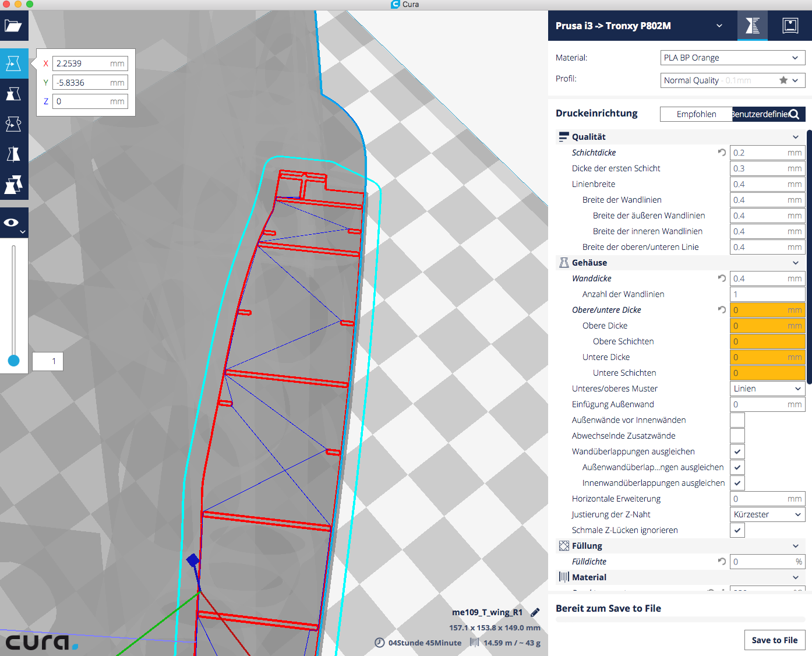Reset Wanddicke to default value
812x656 pixels.
point(722,278)
